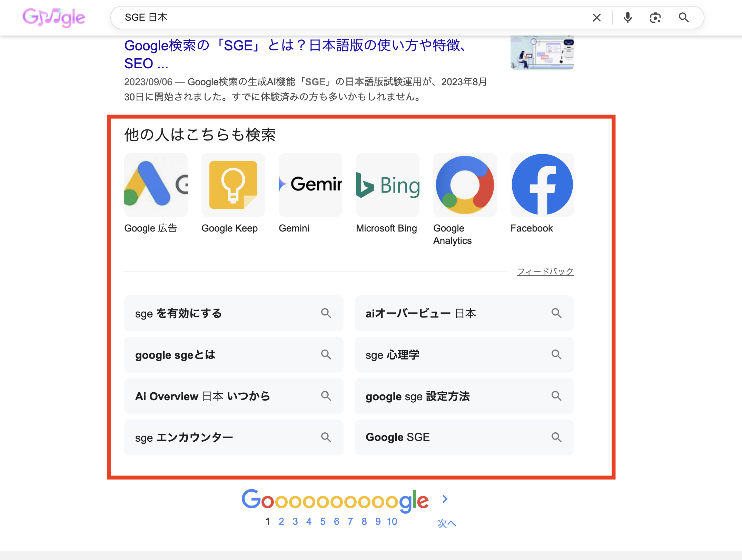Open the Google 広告 logo tile
The height and width of the screenshot is (560, 742).
(x=156, y=185)
